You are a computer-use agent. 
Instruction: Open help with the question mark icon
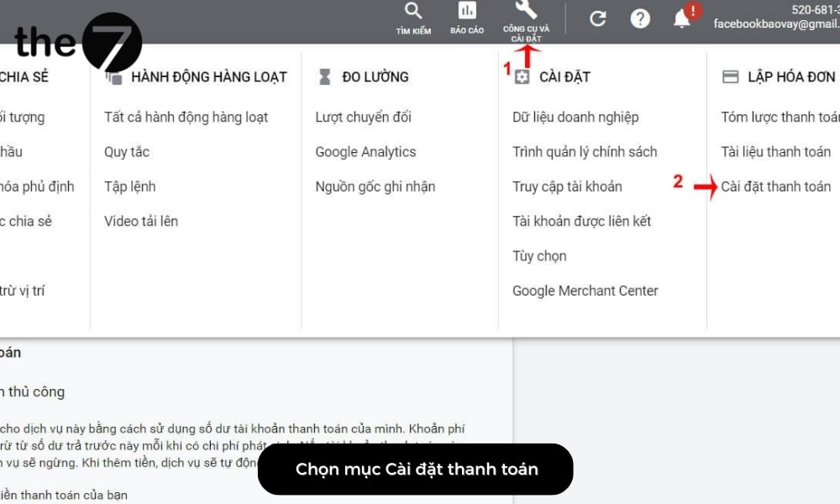click(x=640, y=18)
